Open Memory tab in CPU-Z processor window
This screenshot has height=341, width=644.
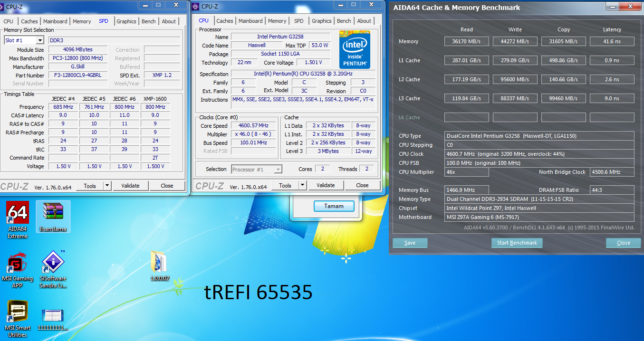click(x=277, y=21)
